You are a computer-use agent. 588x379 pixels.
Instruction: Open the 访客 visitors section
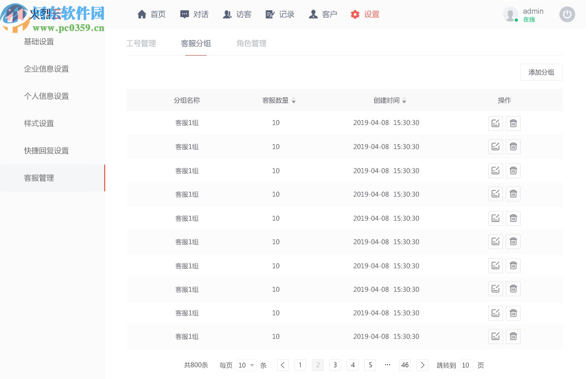point(237,14)
